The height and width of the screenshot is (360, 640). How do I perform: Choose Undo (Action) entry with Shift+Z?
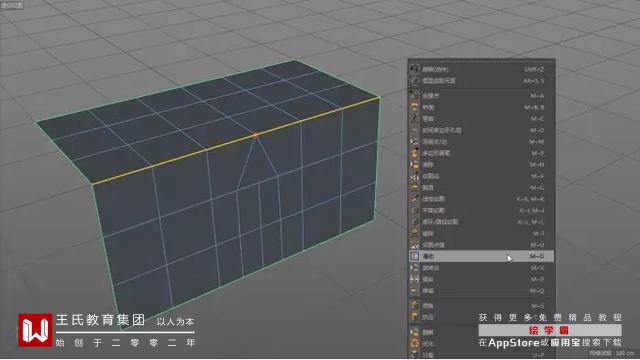pos(481,69)
